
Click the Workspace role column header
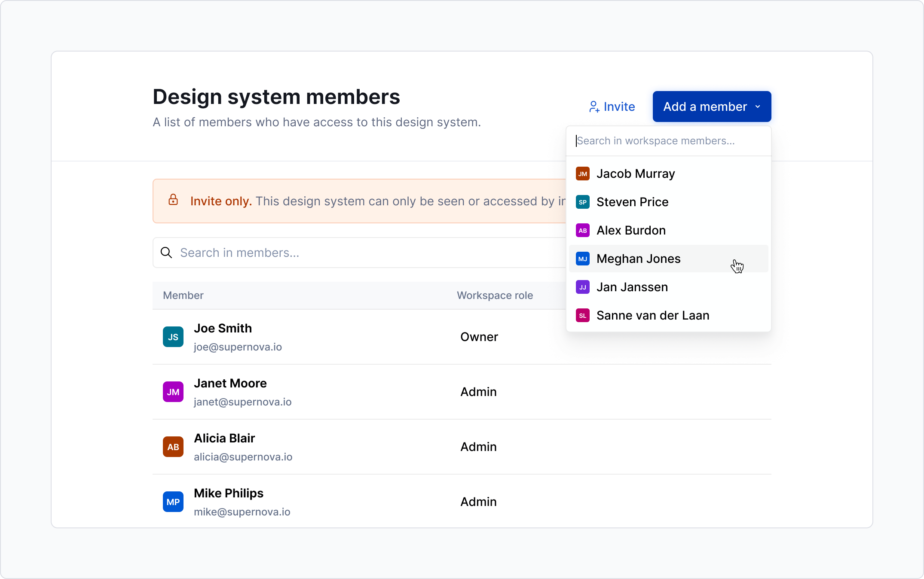[x=495, y=296]
